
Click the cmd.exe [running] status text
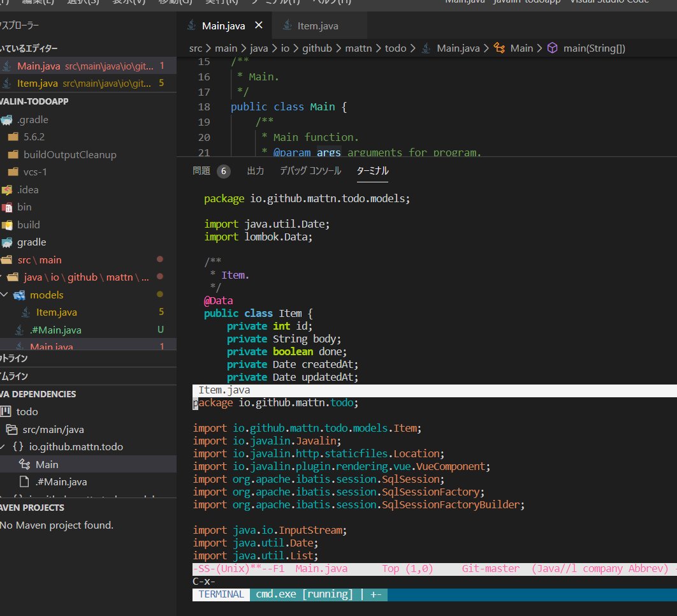point(304,594)
